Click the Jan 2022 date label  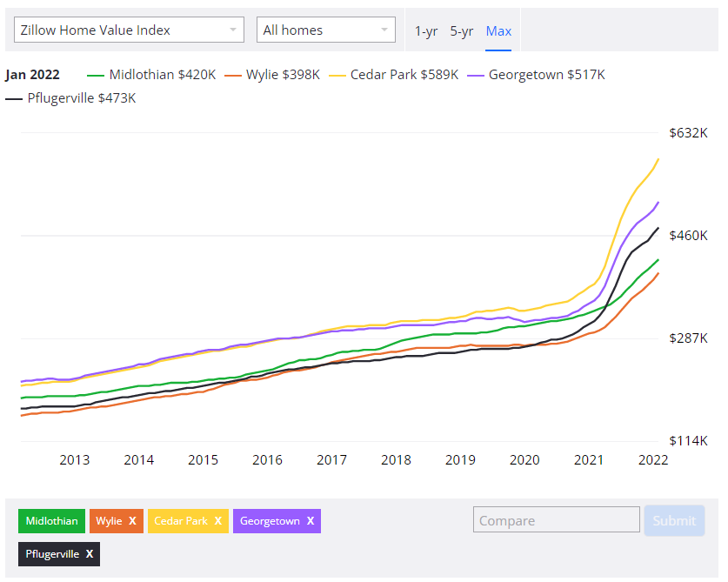tap(32, 75)
